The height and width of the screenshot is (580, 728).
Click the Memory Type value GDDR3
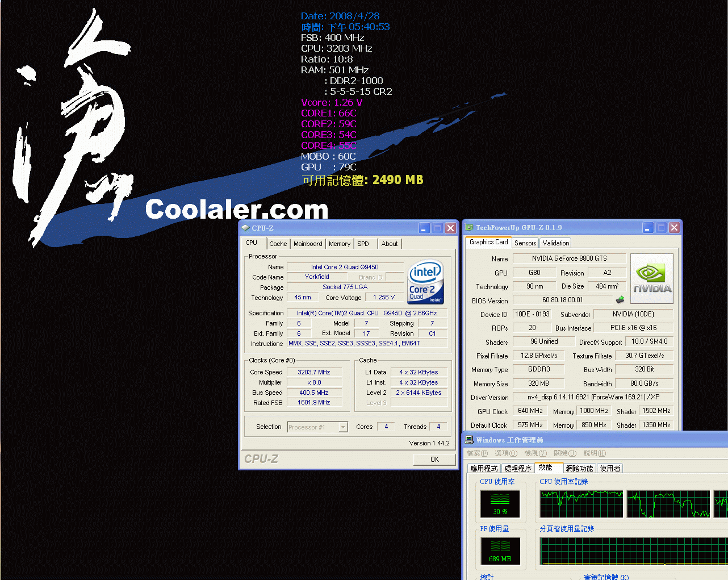539,369
